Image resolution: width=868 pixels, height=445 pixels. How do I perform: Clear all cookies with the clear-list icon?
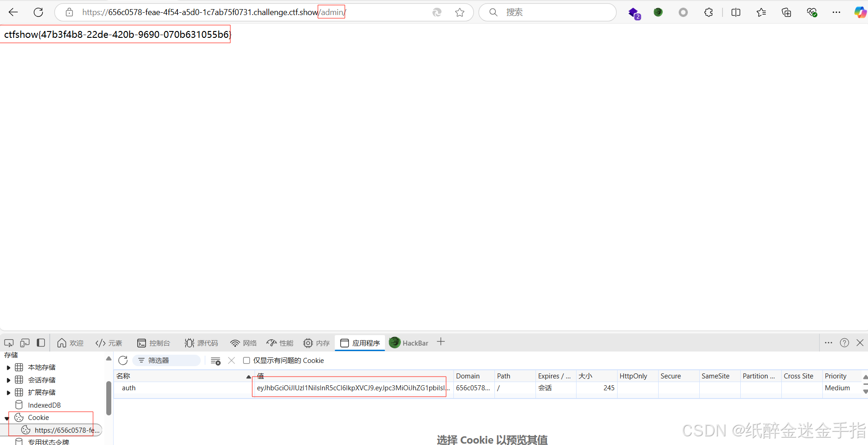(x=215, y=360)
